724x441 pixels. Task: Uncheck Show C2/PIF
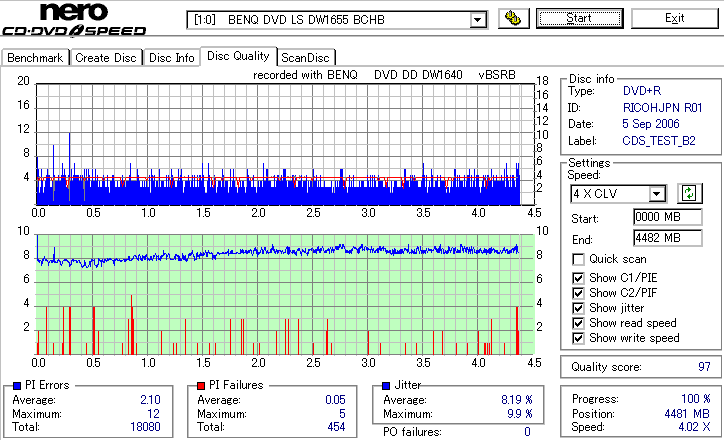pyautogui.click(x=578, y=293)
